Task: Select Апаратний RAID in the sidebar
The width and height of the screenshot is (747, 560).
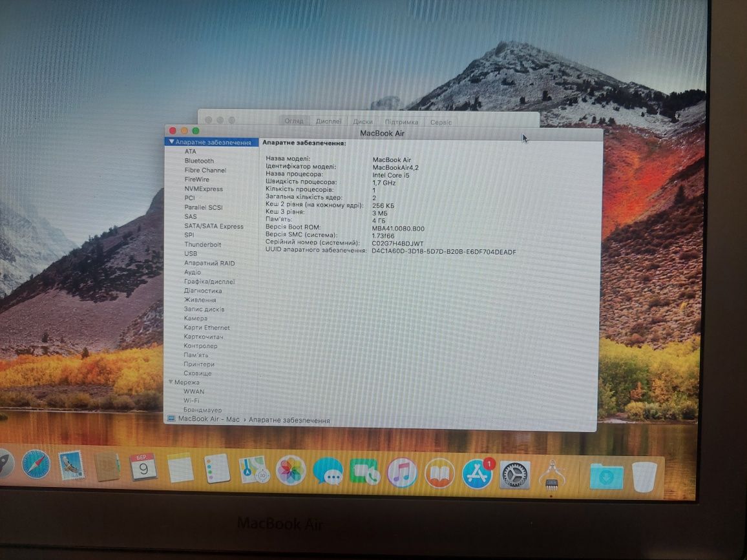Action: tap(209, 263)
